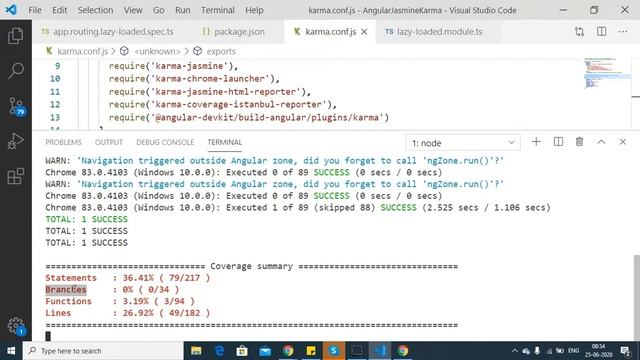Open the Help menu
The image size is (640, 360).
[x=254, y=10]
